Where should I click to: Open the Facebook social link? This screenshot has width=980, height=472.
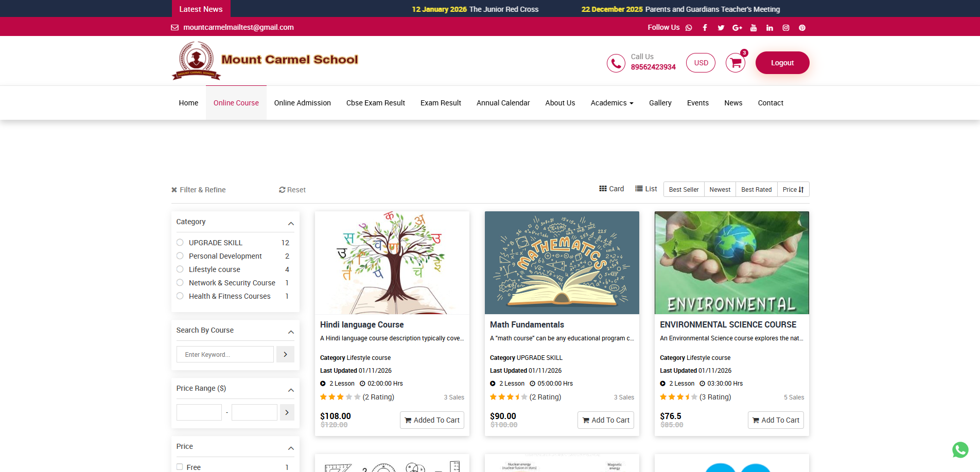[x=705, y=28]
